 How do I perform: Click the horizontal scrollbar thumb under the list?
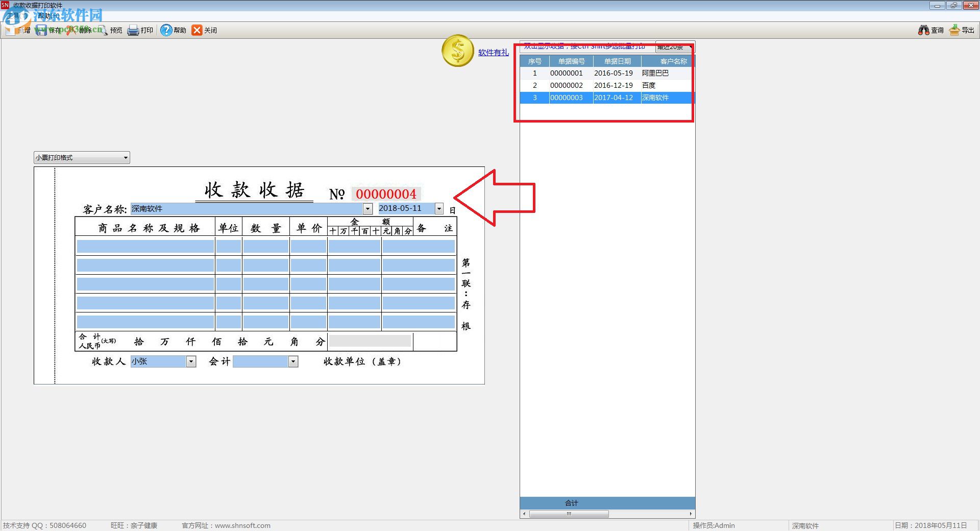pos(569,514)
